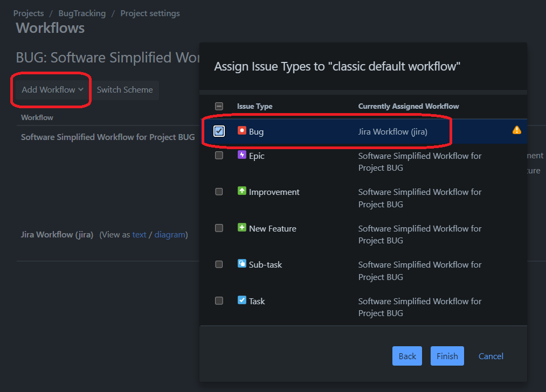The width and height of the screenshot is (546, 392).
Task: Uncheck the Bug issue type checkbox
Action: tap(219, 131)
